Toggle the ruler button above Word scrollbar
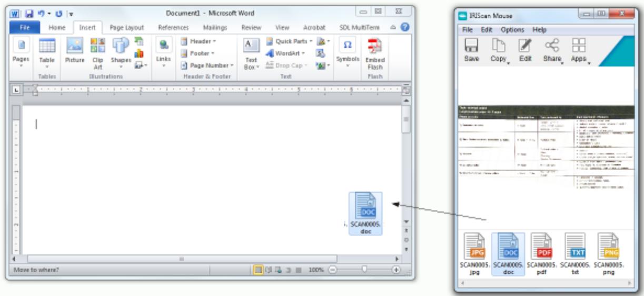Image resolution: width=644 pixels, height=296 pixels. tap(405, 90)
